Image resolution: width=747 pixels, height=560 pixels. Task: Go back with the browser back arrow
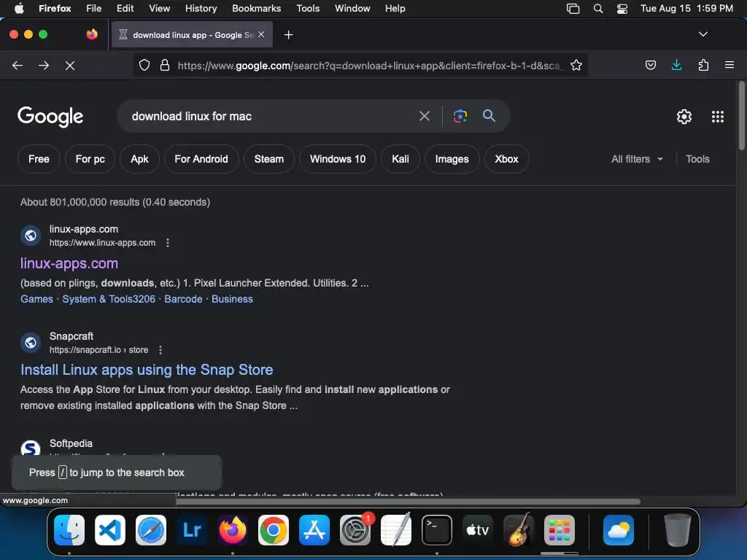(x=18, y=65)
